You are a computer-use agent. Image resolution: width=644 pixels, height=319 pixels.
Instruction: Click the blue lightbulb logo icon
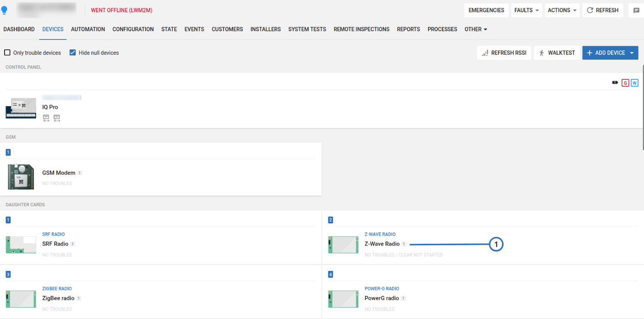pos(5,10)
